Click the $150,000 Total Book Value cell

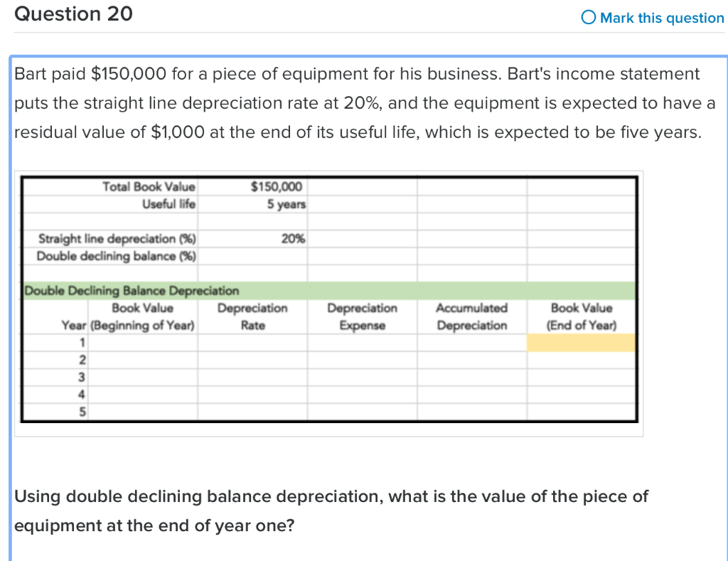click(277, 186)
